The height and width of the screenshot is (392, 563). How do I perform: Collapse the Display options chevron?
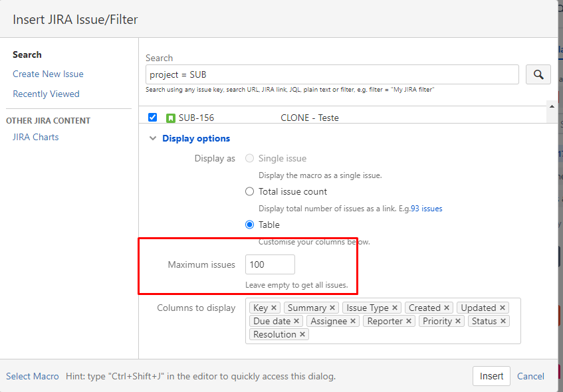[153, 138]
